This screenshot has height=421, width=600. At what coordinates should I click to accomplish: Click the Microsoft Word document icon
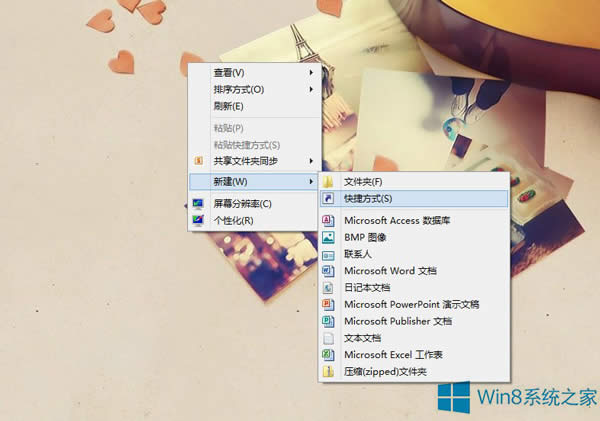point(327,271)
